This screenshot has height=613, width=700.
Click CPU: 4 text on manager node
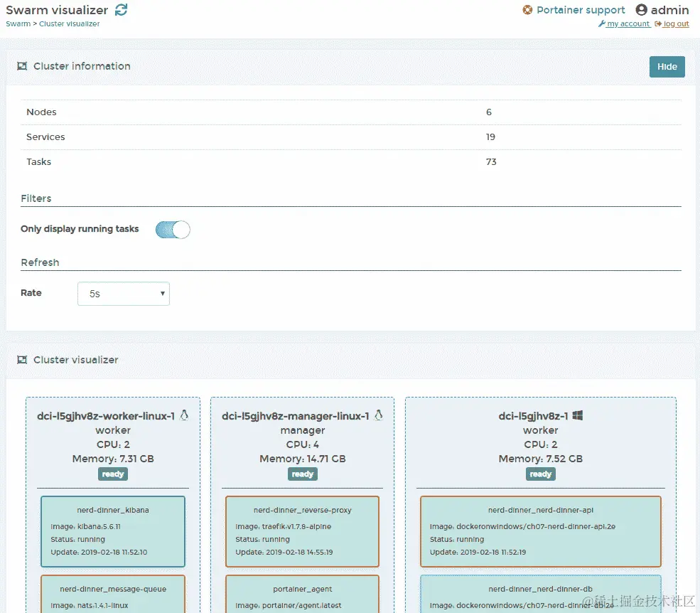pos(303,444)
